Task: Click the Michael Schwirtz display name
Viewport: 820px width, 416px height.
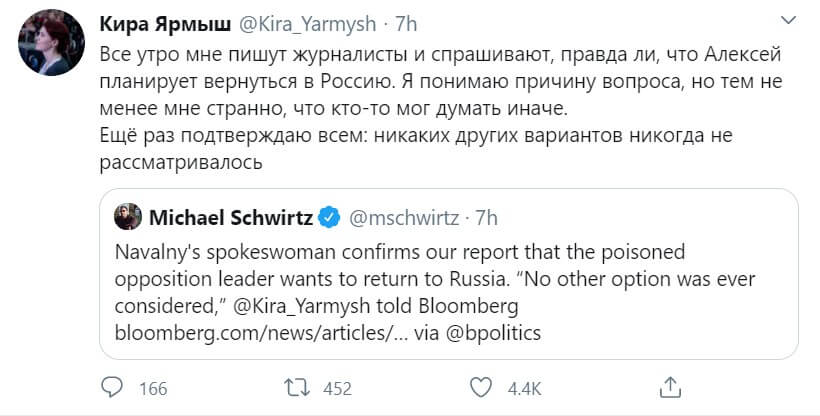Action: pyautogui.click(x=230, y=217)
